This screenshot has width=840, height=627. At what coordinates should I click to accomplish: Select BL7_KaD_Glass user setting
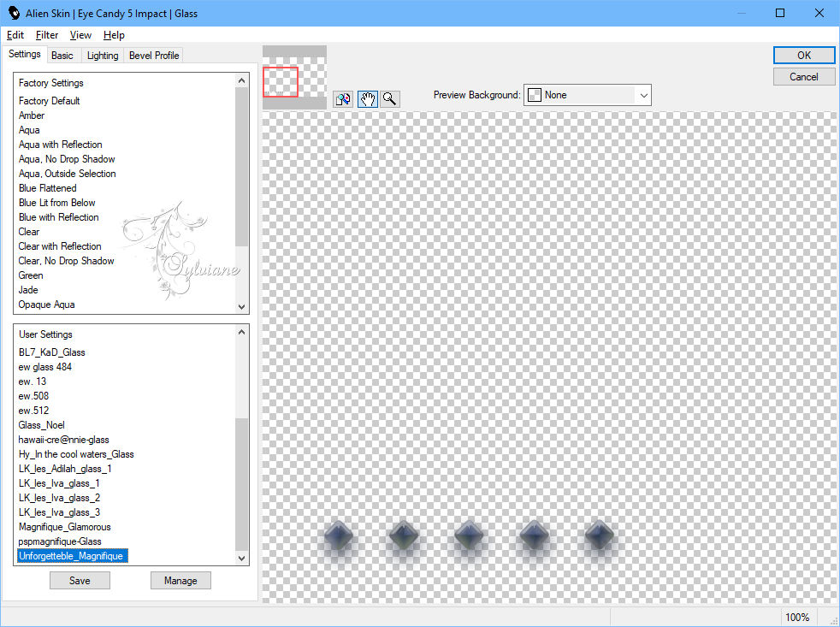pos(51,352)
